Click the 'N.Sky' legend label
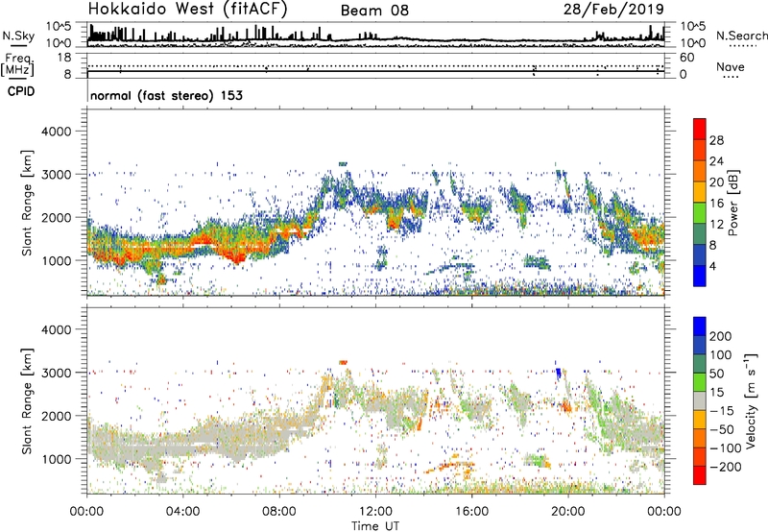This screenshot has height=532, width=768. coord(18,36)
